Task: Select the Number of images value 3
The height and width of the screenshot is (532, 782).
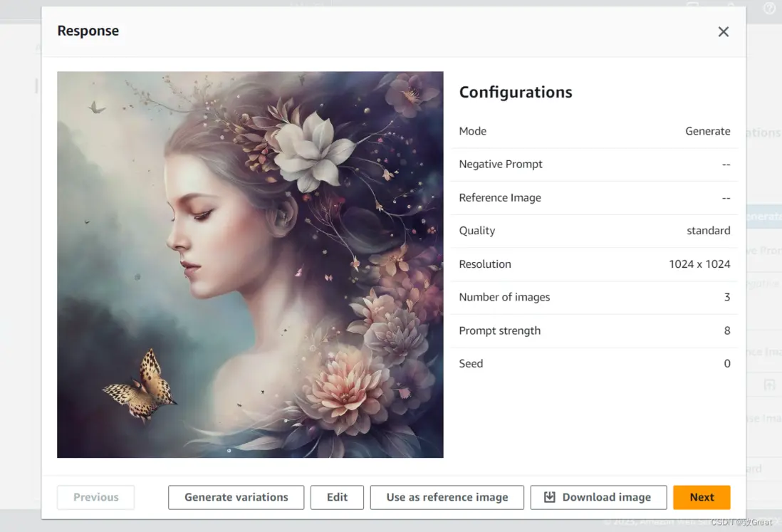Action: pos(727,297)
